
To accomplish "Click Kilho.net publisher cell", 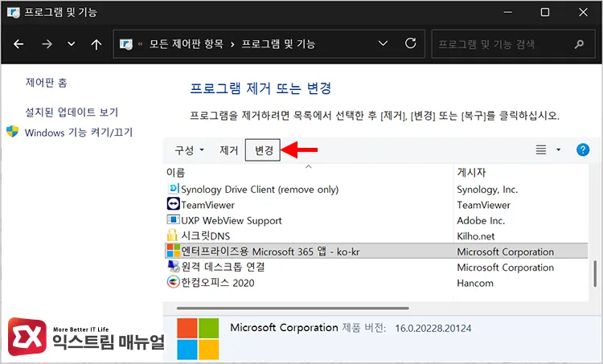I will point(476,236).
